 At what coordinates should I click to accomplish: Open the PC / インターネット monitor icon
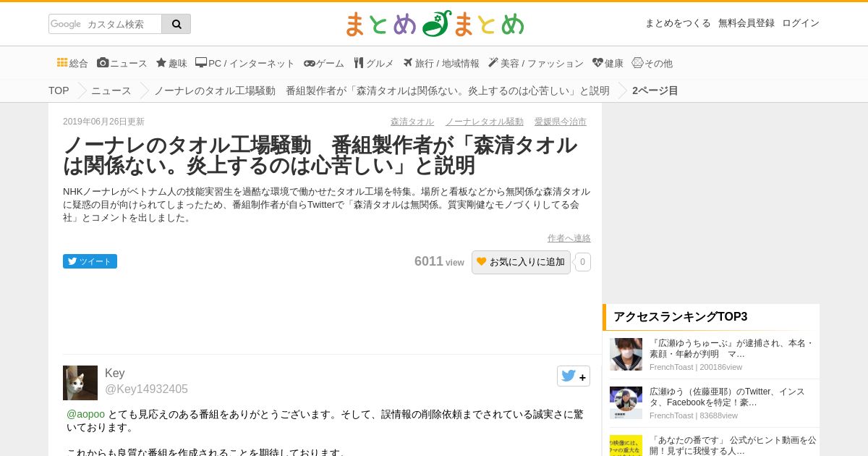pyautogui.click(x=201, y=63)
